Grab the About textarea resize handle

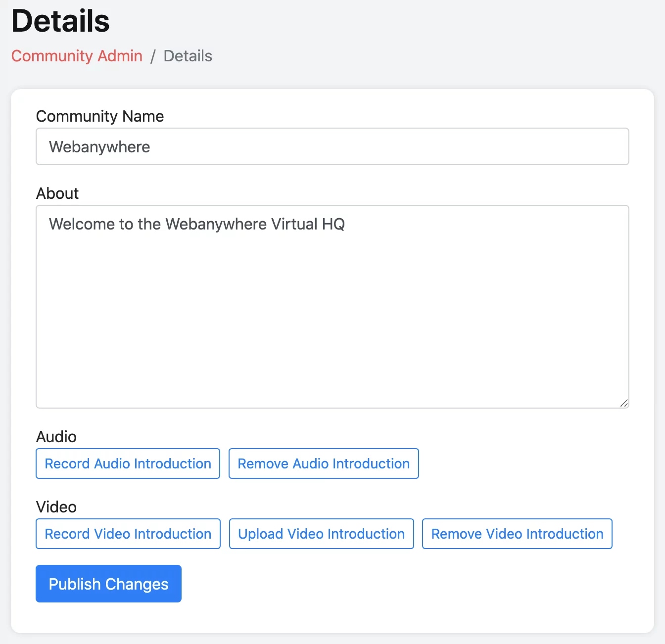(624, 403)
